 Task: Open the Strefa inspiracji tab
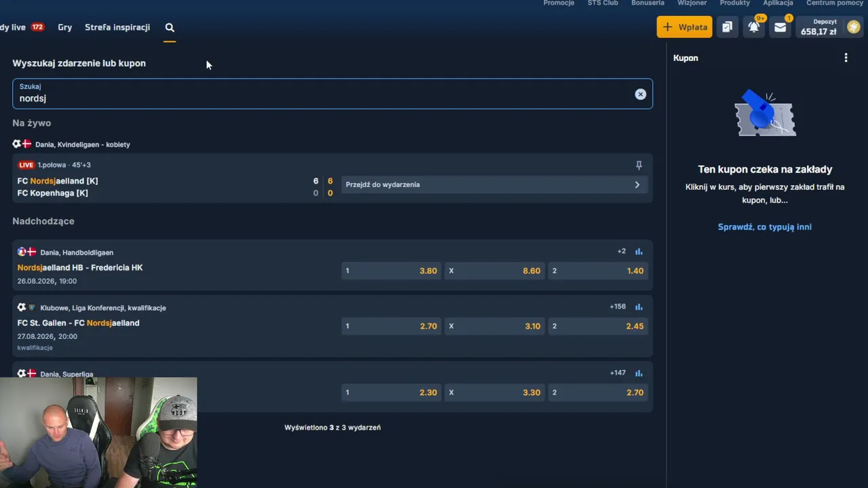pos(117,28)
